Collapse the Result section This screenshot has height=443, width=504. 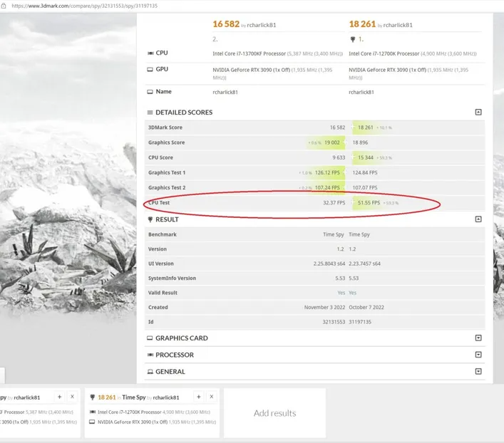tap(478, 219)
